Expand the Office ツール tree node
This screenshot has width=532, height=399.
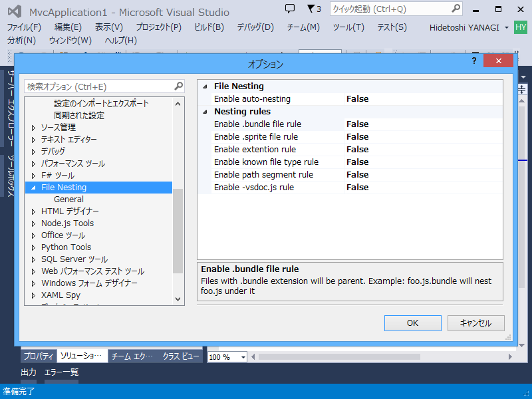tap(34, 235)
